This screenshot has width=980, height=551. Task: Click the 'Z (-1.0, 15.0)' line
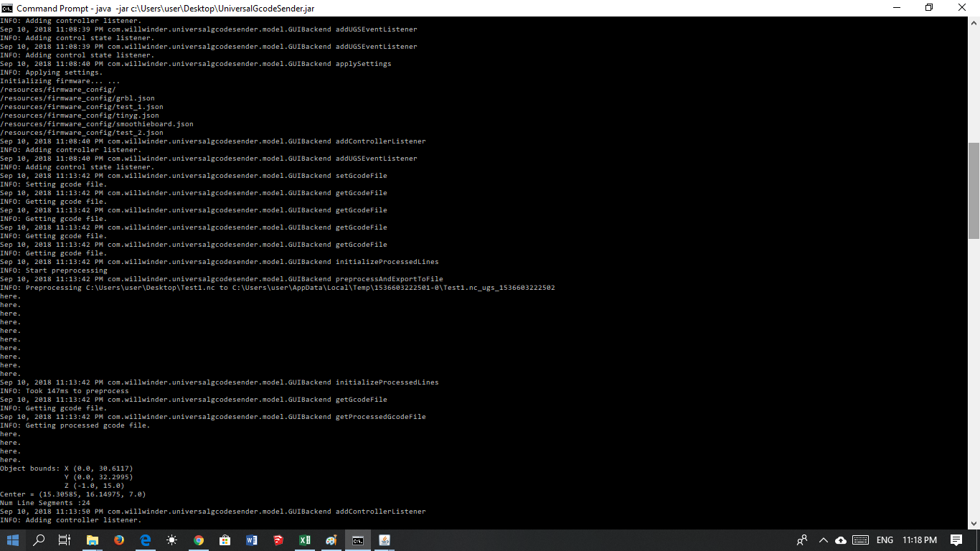coord(94,486)
